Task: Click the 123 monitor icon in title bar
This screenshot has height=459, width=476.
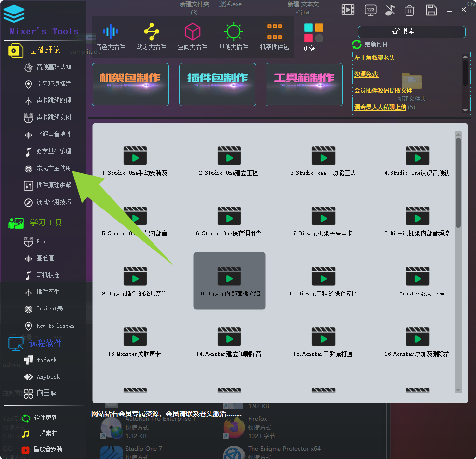Action: click(370, 10)
